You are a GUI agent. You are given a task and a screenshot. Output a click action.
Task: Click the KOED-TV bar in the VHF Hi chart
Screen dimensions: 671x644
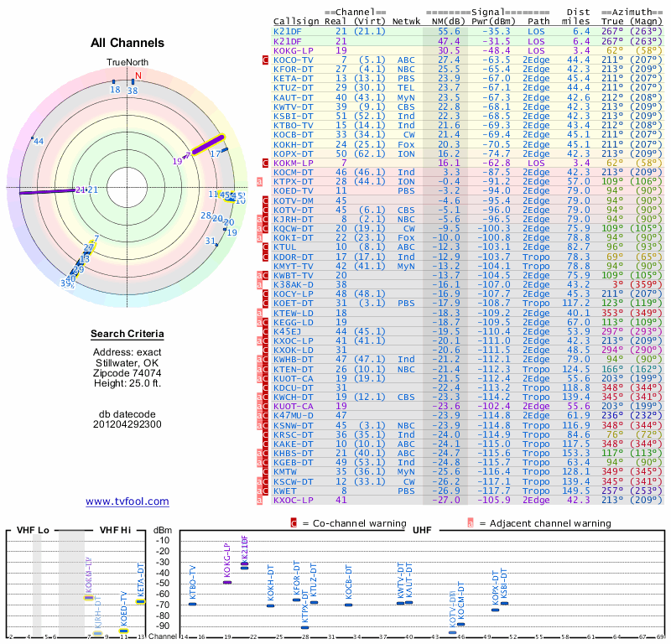click(123, 630)
